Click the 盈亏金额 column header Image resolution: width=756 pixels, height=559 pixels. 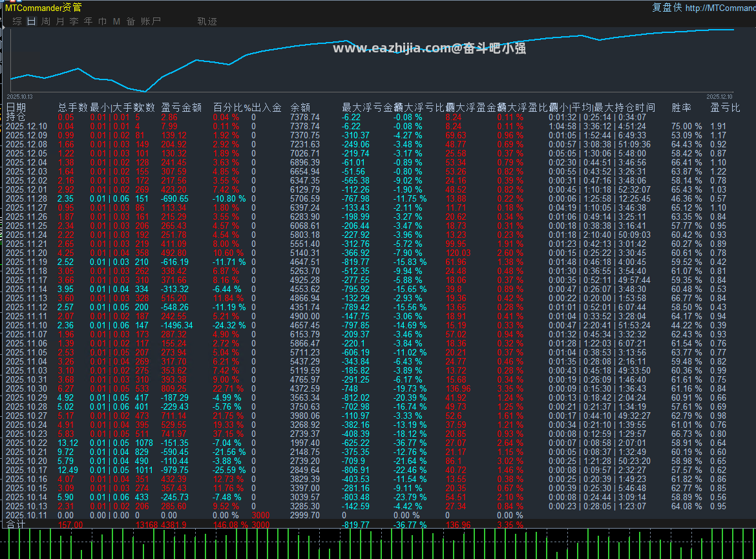[x=182, y=107]
